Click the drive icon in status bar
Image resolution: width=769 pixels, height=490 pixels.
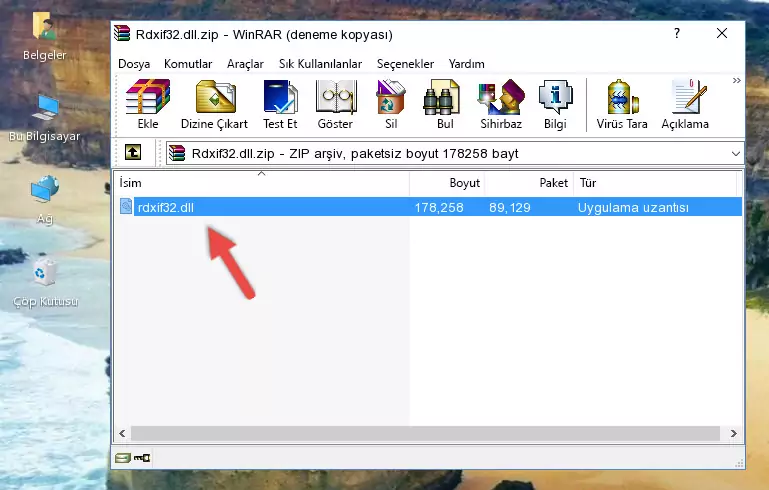click(x=123, y=458)
